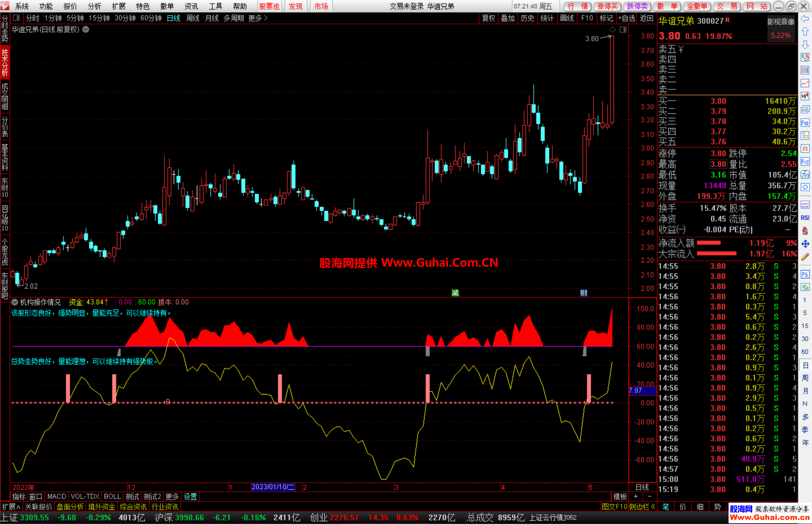812x524 pixels.
Task: Switch to the BOLL indicator tab
Action: pyautogui.click(x=112, y=497)
